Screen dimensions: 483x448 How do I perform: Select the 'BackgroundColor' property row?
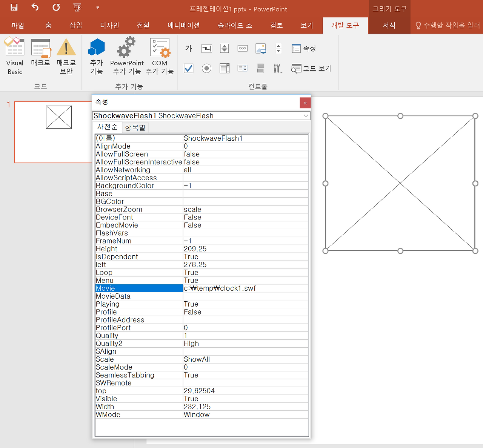[x=202, y=186]
